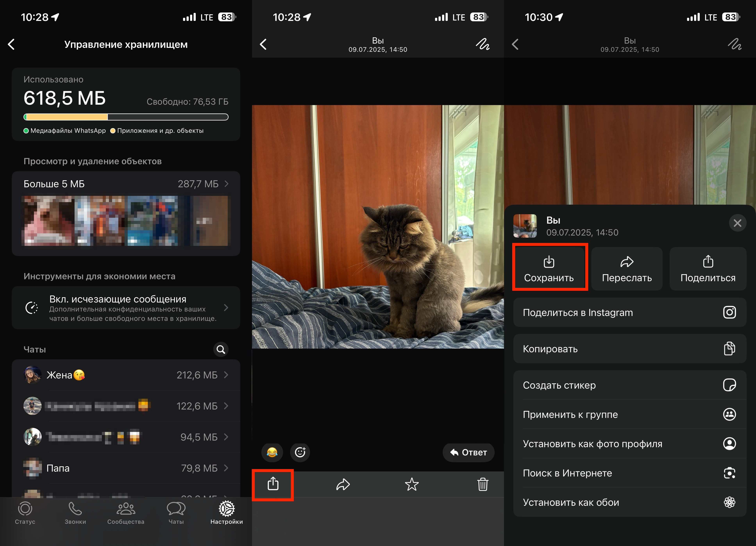Tap the Ответ reply button
This screenshot has height=546, width=756.
point(468,452)
